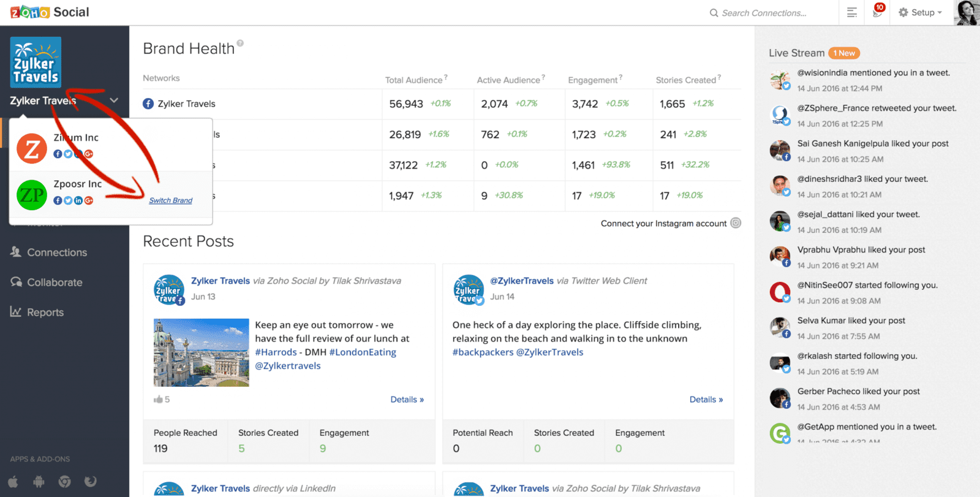Click the 56,943 total audience value
This screenshot has height=497, width=980.
click(x=406, y=104)
